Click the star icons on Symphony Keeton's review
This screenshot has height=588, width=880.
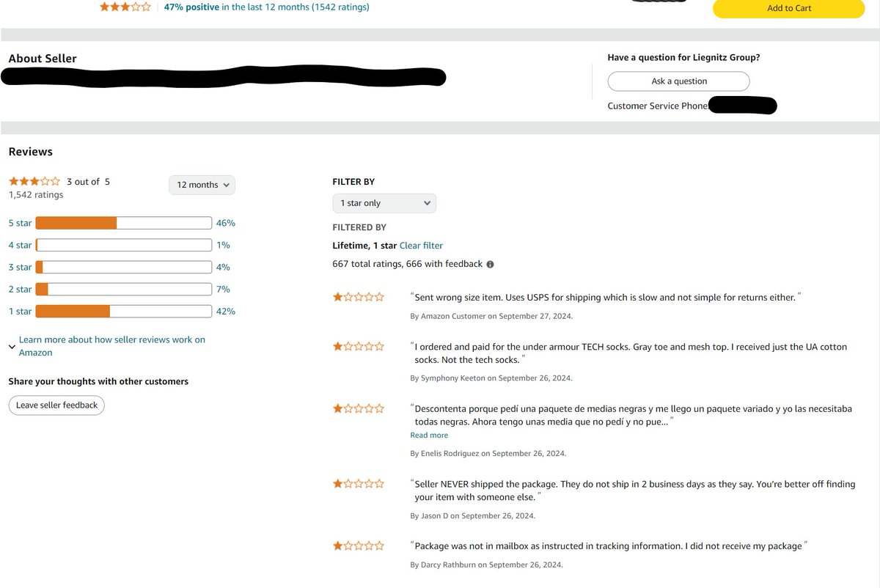(x=359, y=346)
